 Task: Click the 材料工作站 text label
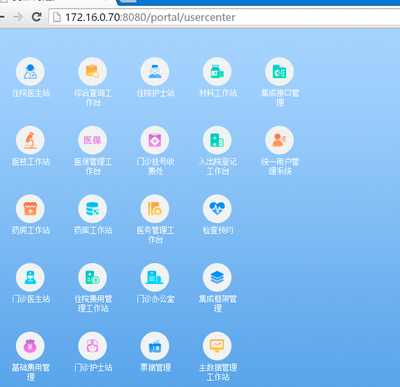coord(218,93)
